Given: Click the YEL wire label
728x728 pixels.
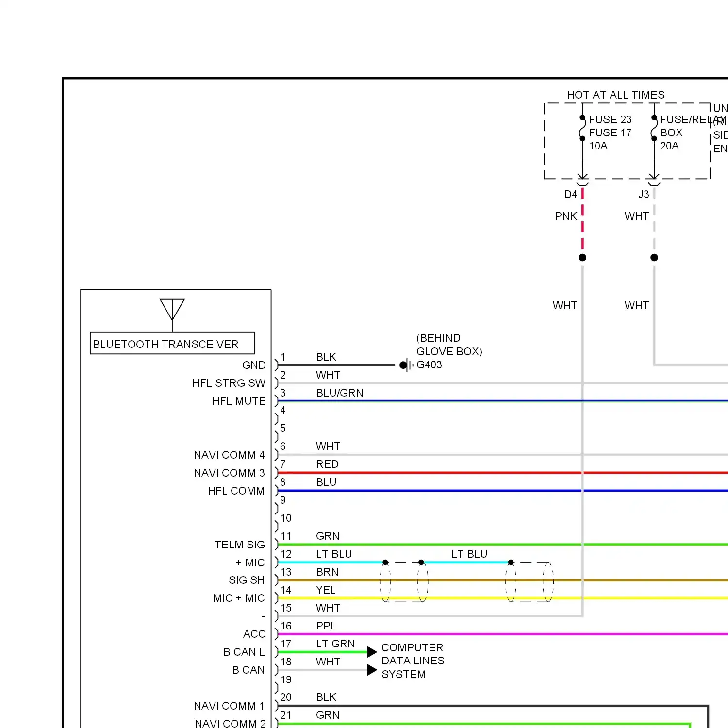Looking at the screenshot, I should [x=326, y=590].
